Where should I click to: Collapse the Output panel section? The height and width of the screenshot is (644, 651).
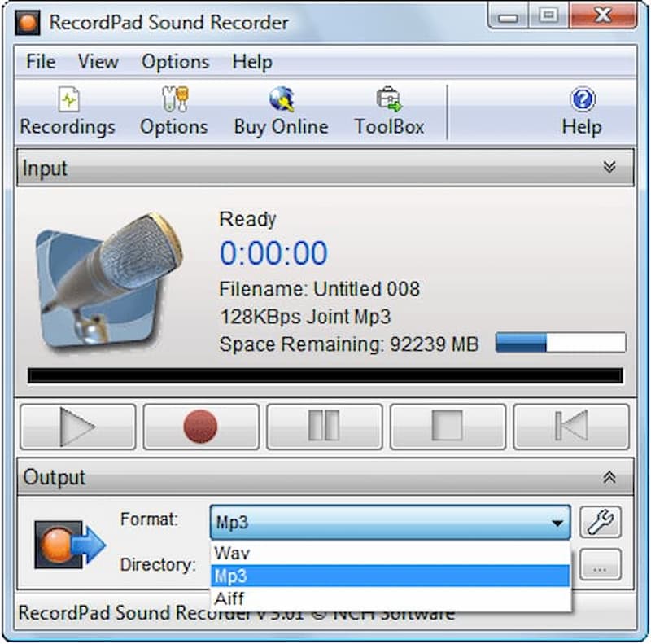tap(609, 477)
